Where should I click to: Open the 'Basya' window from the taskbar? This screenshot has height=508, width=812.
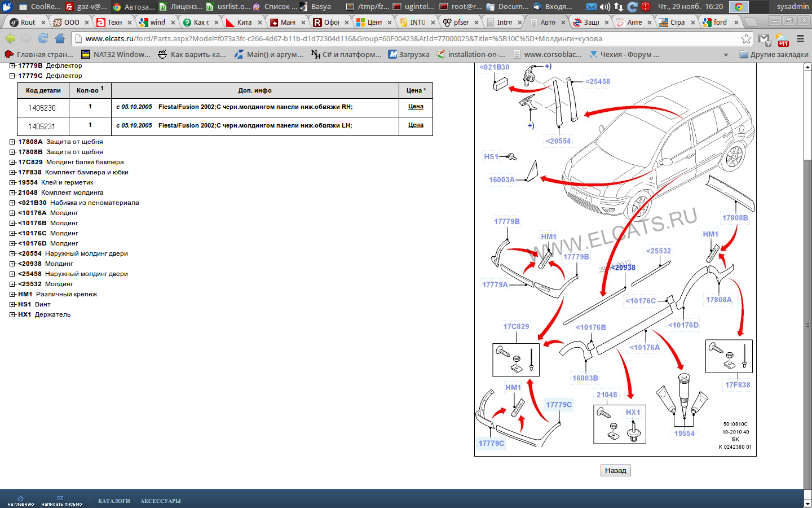(316, 7)
